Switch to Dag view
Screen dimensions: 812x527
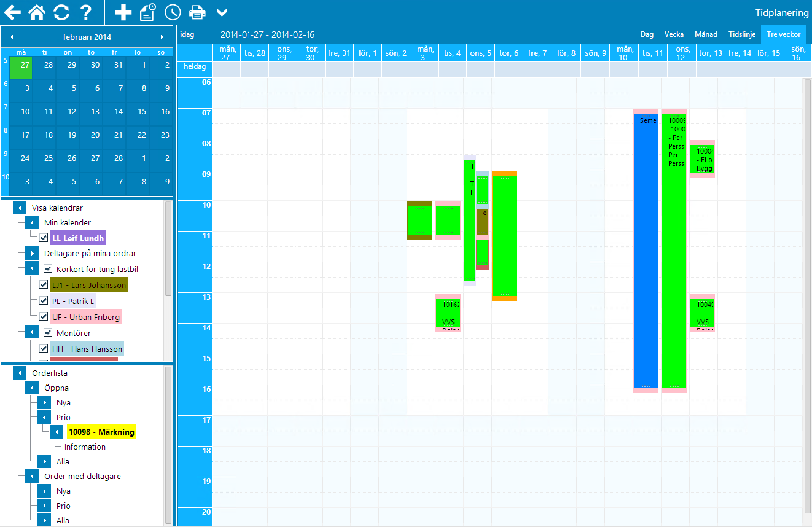click(x=647, y=34)
